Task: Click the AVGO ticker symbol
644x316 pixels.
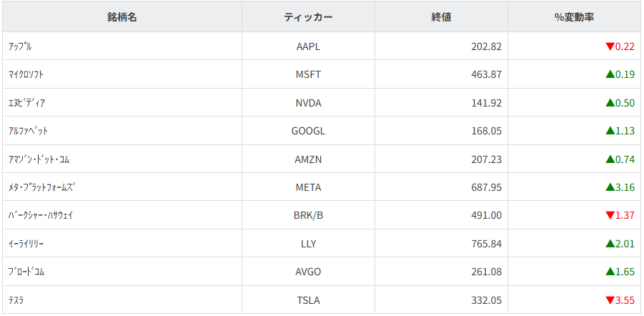Action: click(x=308, y=272)
